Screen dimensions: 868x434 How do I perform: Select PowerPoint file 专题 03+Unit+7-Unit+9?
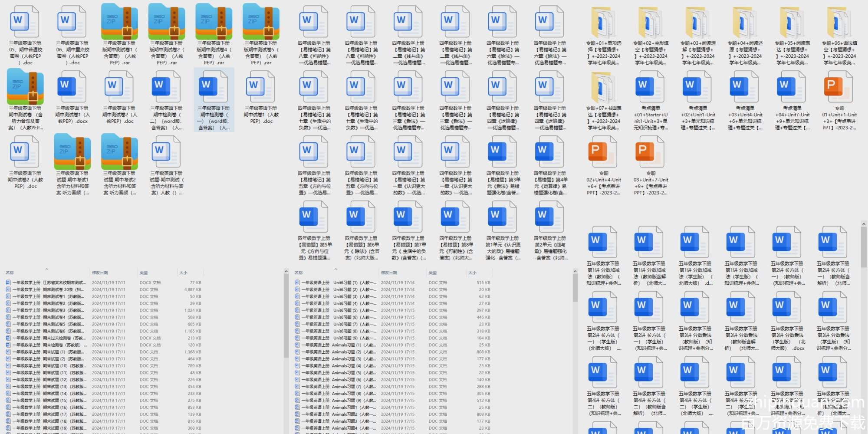coord(651,153)
